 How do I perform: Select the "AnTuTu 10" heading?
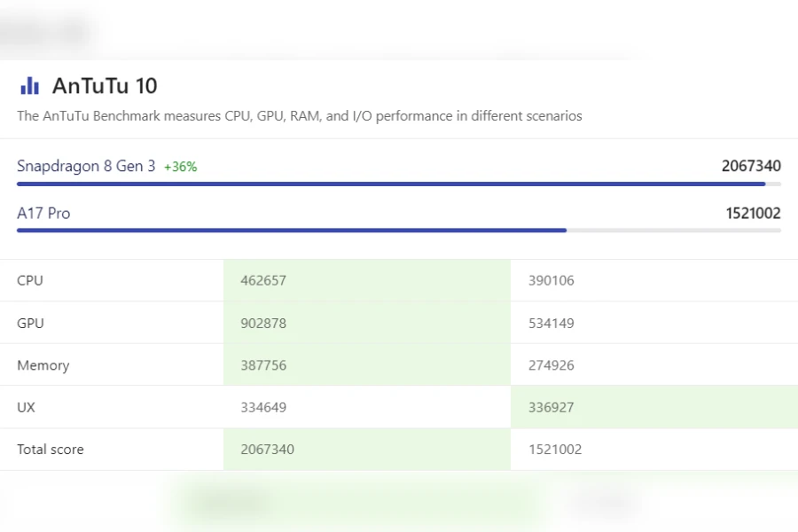point(105,85)
